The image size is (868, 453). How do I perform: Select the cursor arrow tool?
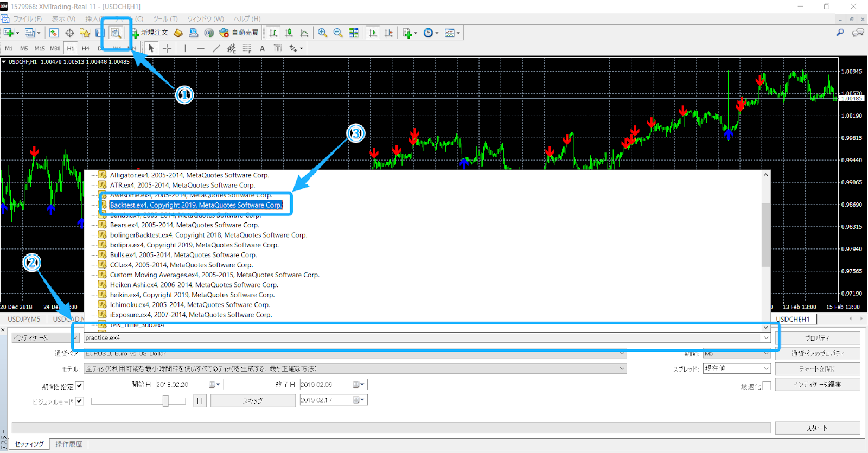(x=151, y=48)
